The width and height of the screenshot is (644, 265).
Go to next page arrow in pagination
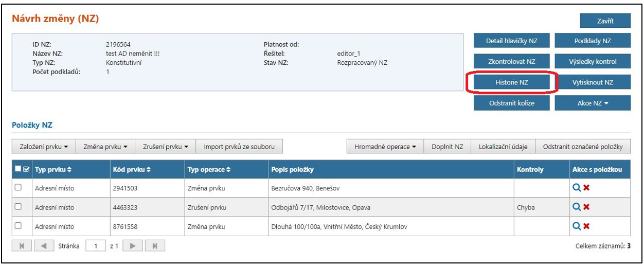(132, 246)
